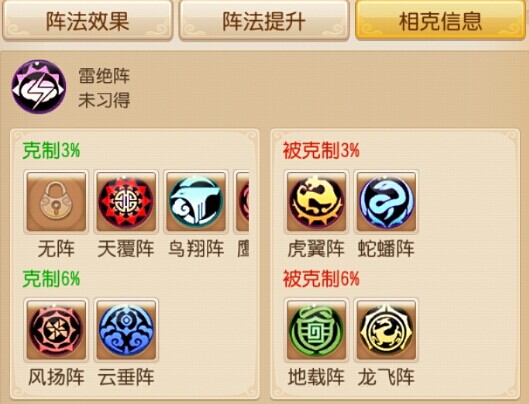The height and width of the screenshot is (404, 529).
Task: Pick the blue 蛇蟠阵 snake icon
Action: coord(386,202)
